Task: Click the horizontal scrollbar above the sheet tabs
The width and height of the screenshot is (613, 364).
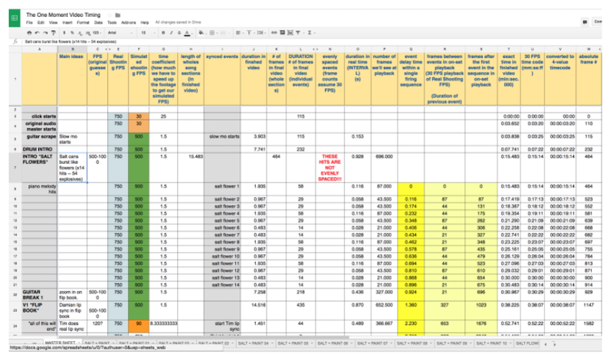Action: pos(203,337)
